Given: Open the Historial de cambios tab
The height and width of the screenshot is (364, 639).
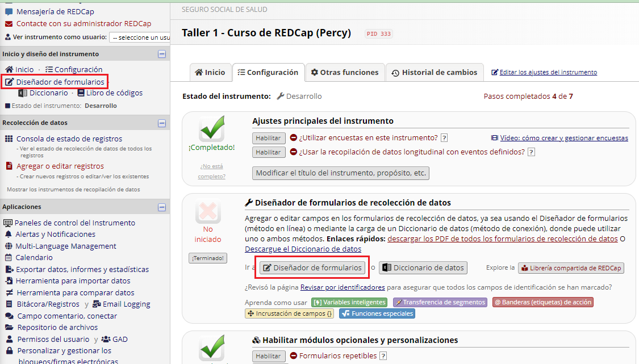Looking at the screenshot, I should pos(435,73).
